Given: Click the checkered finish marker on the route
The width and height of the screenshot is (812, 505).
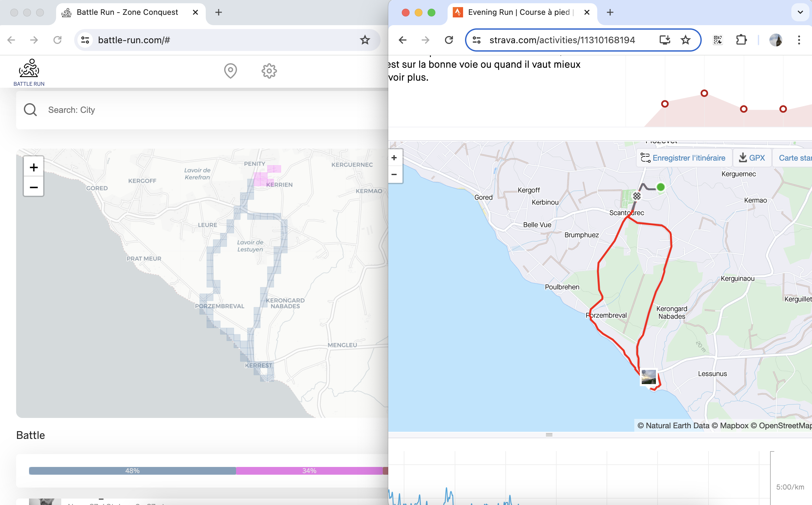Looking at the screenshot, I should 637,196.
